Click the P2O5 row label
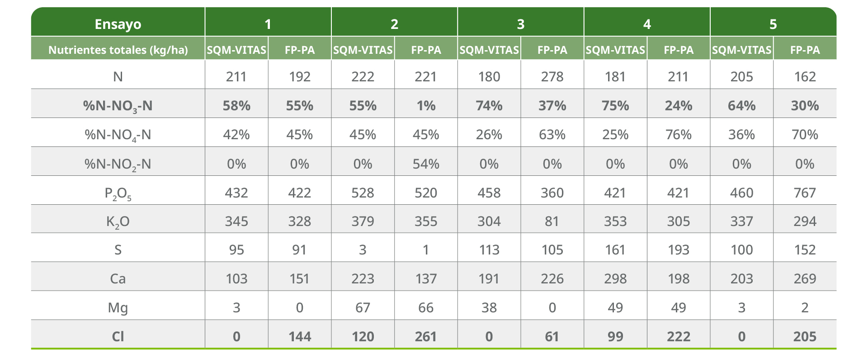 pos(118,193)
